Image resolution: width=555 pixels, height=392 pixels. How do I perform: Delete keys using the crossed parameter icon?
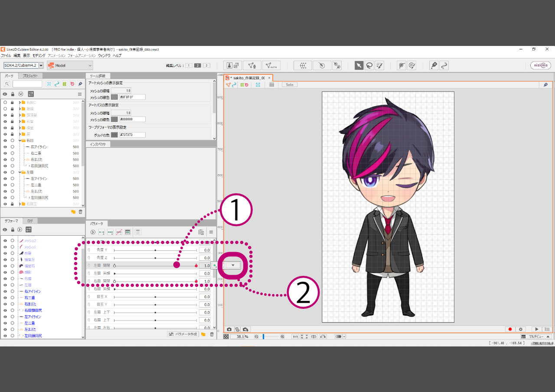tap(119, 232)
